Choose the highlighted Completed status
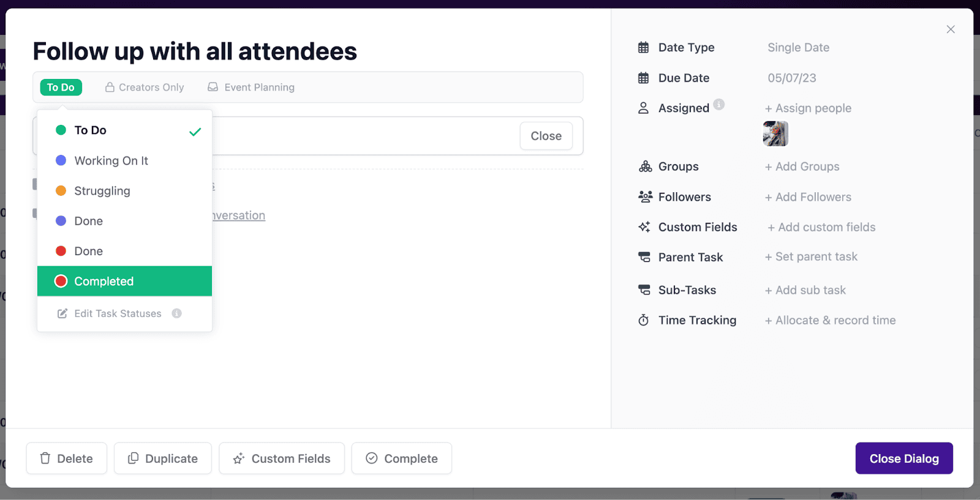980x500 pixels. [x=104, y=282]
